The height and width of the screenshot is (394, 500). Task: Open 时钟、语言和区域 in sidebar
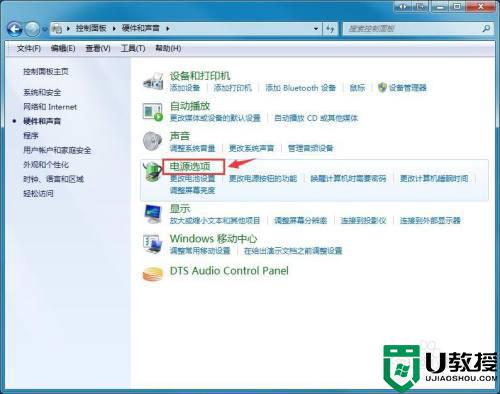53,179
